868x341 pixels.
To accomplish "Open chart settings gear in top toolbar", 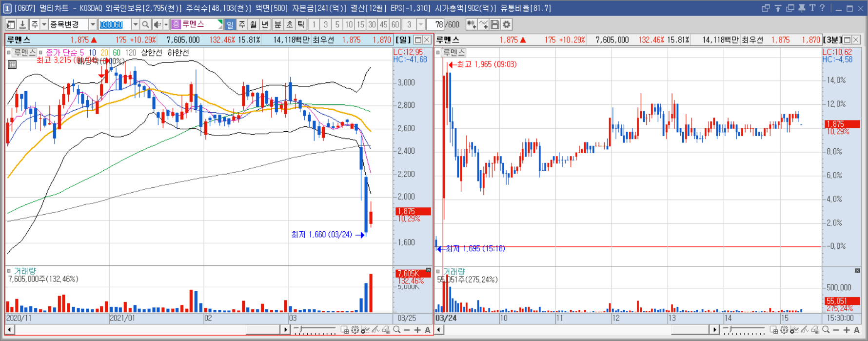I will (x=507, y=24).
